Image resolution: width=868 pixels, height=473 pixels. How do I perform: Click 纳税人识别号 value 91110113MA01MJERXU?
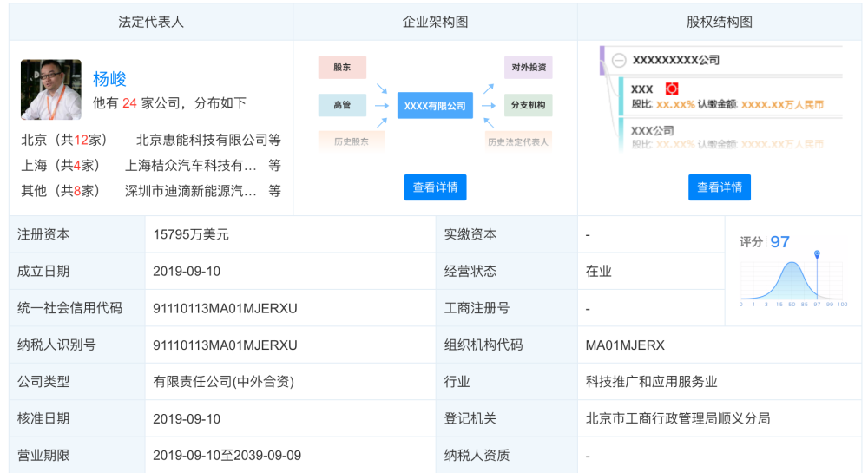[225, 345]
